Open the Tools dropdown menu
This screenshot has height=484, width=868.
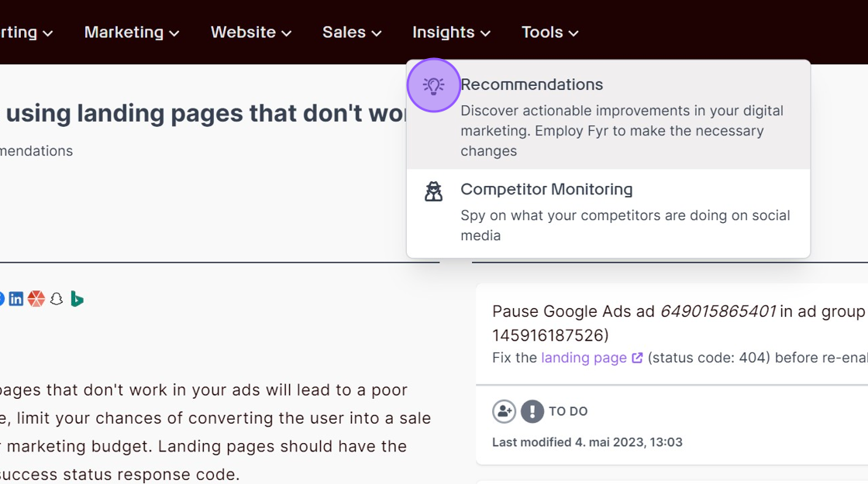[549, 32]
